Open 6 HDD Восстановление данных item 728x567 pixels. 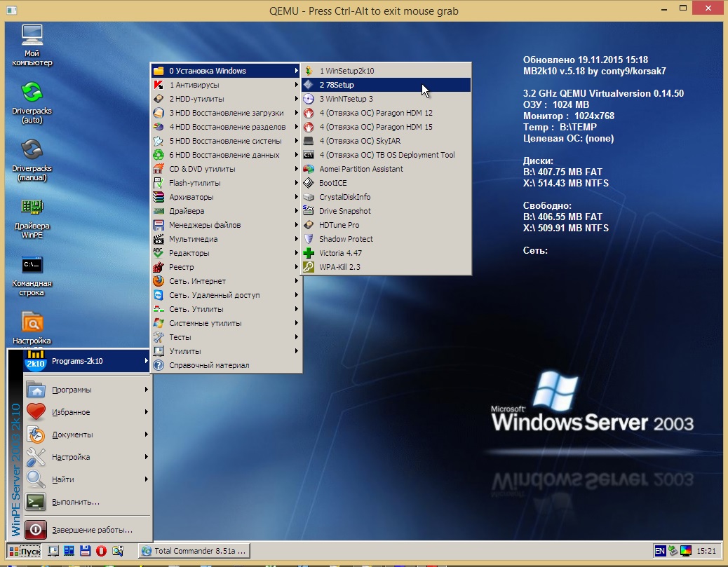coord(227,155)
